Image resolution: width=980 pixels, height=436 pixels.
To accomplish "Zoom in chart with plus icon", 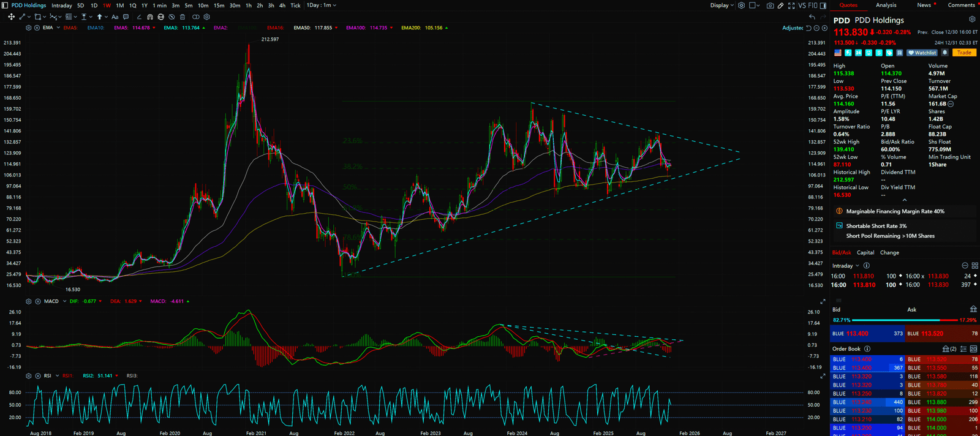I will click(824, 28).
